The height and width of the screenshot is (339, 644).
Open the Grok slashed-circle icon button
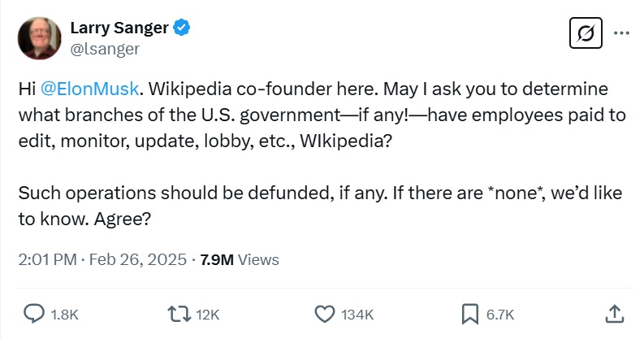[x=584, y=35]
